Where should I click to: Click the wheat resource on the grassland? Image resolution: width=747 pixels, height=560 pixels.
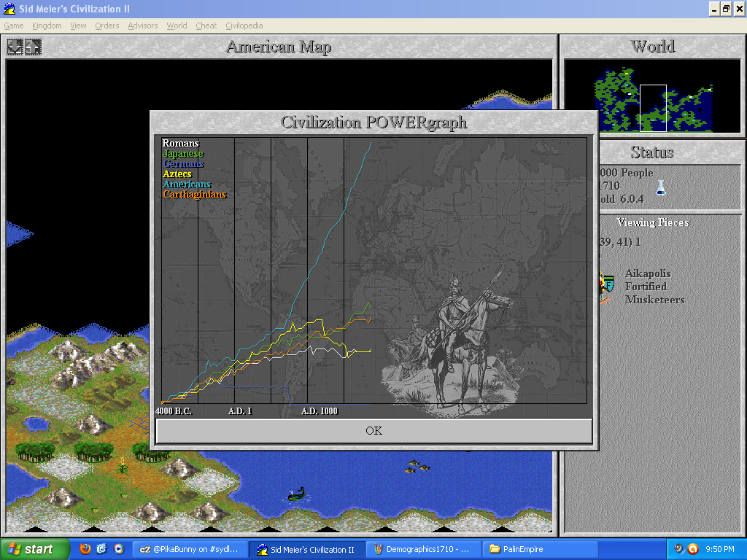[x=123, y=465]
